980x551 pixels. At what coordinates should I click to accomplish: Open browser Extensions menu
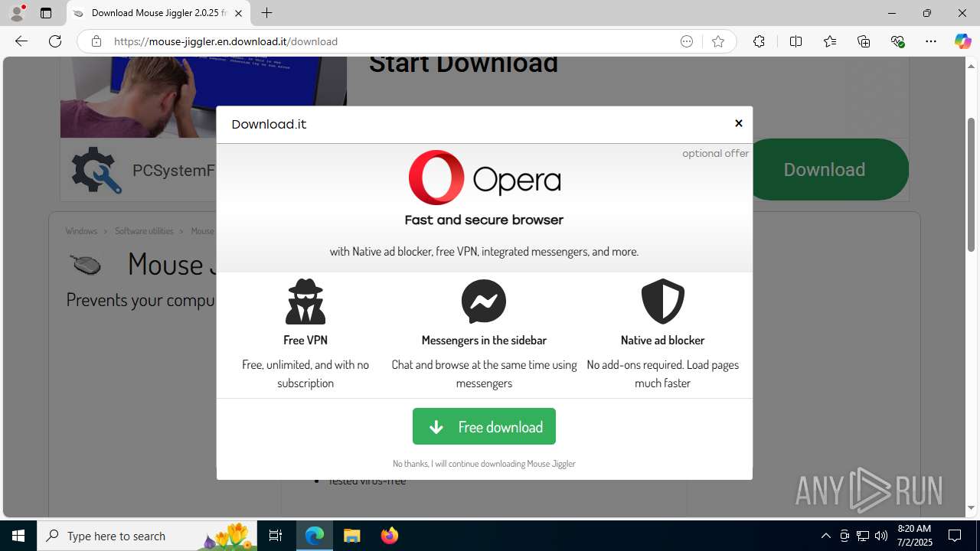pos(759,41)
